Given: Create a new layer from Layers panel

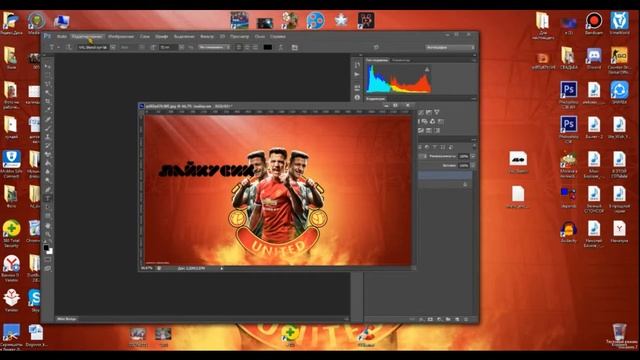Looking at the screenshot, I should coord(457,319).
